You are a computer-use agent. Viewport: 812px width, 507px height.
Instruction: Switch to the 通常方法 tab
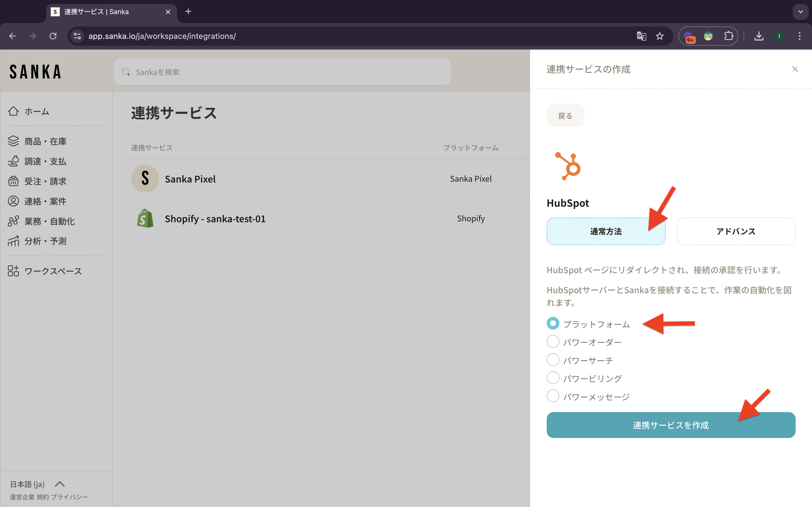(x=606, y=231)
